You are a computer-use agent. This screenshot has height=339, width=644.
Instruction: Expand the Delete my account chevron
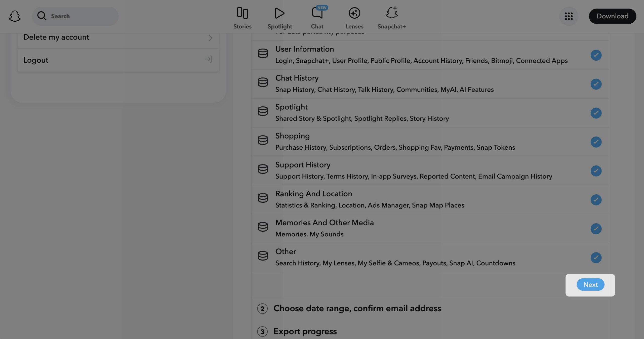tap(211, 38)
